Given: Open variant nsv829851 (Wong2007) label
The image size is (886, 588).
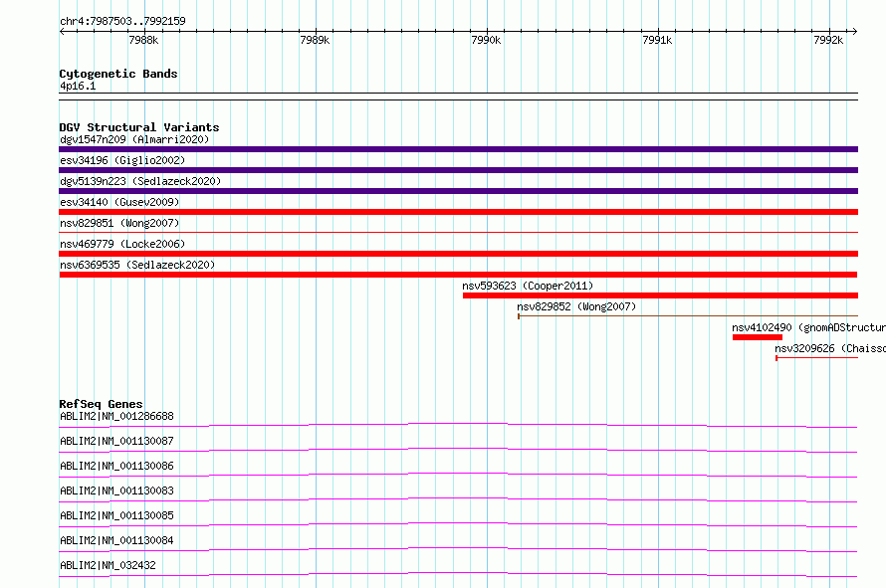Looking at the screenshot, I should [x=119, y=223].
